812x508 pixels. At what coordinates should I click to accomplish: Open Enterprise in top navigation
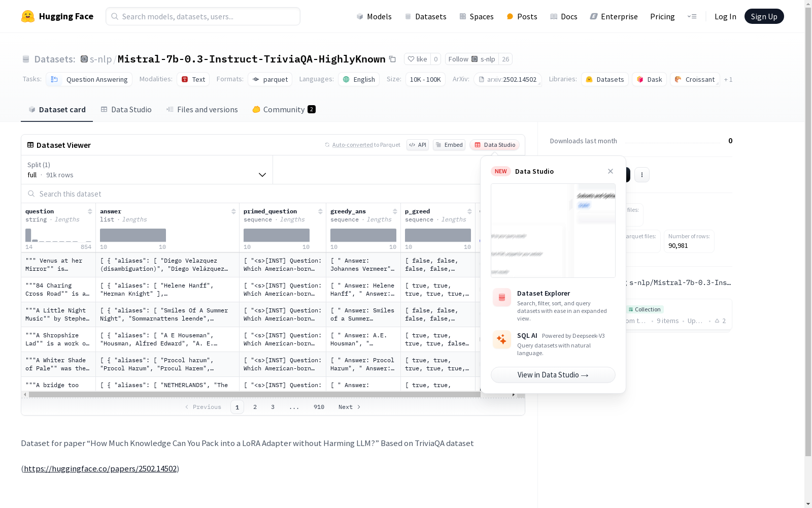(614, 16)
